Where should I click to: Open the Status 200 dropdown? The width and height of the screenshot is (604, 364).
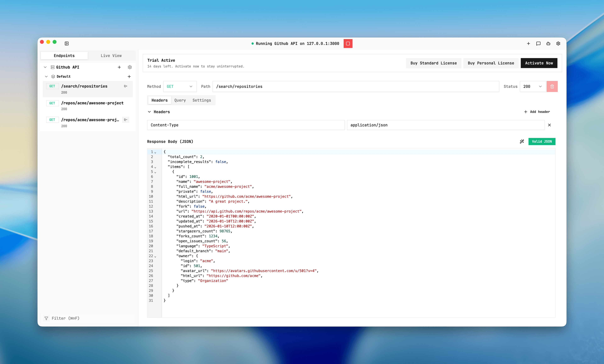532,86
